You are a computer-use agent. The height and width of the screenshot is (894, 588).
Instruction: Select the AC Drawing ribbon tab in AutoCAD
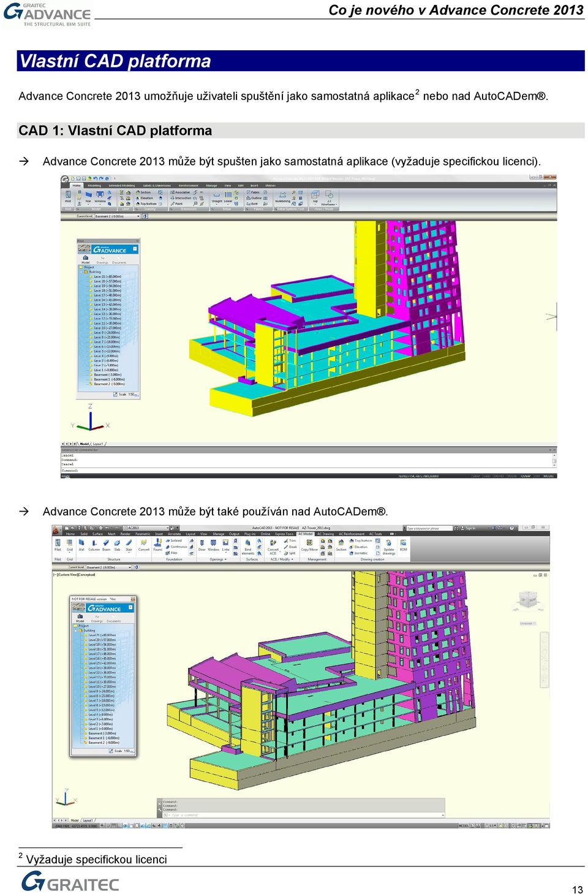(325, 534)
